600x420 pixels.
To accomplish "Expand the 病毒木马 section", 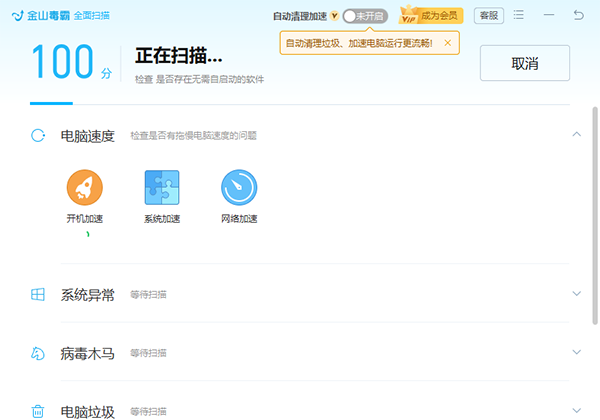I will pyautogui.click(x=577, y=352).
